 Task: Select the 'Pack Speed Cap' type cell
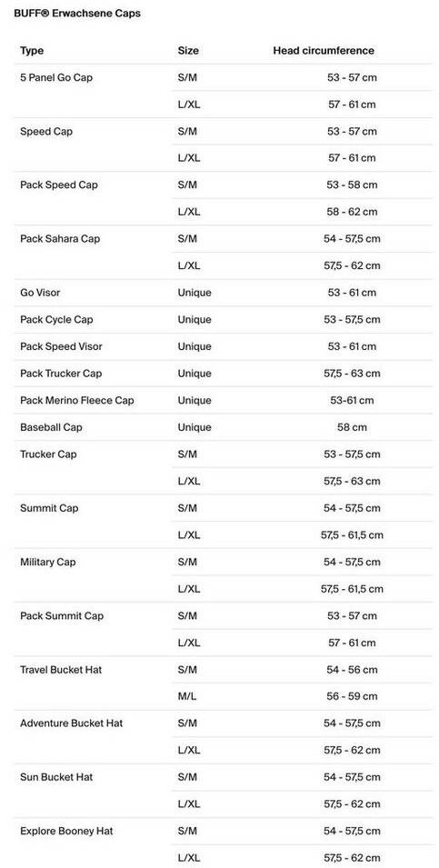tap(59, 185)
